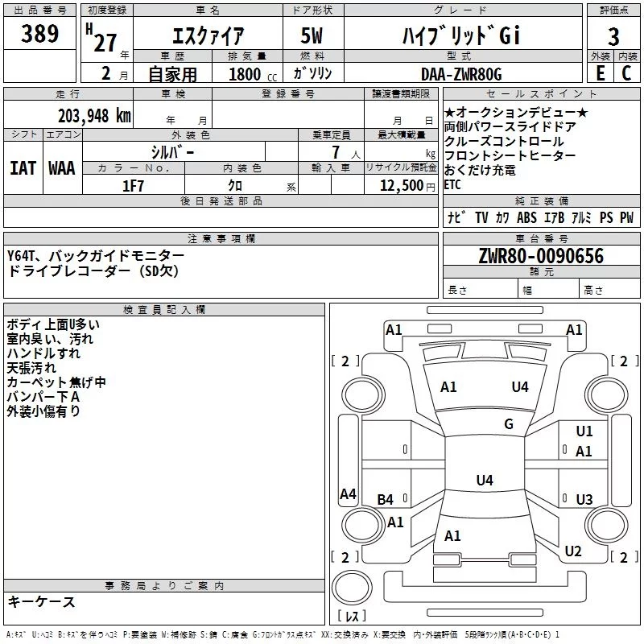Select chassis number ZWR80-0090656
Screen dimensions: 644x644
pos(541,256)
